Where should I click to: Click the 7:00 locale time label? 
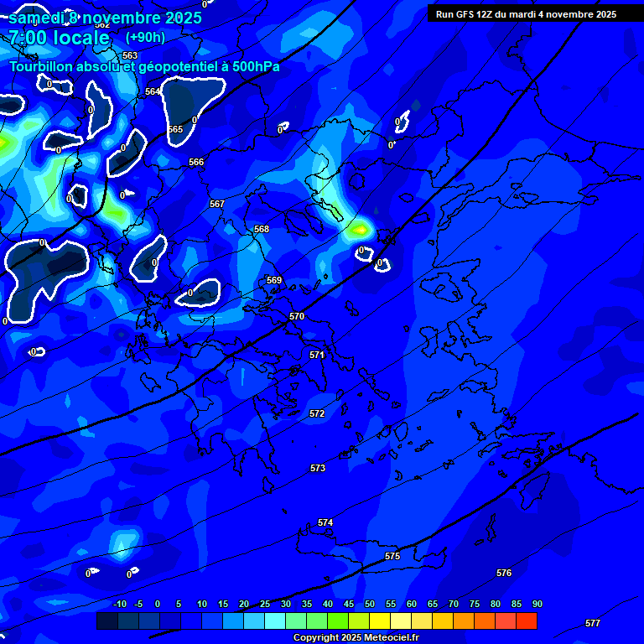point(59,38)
